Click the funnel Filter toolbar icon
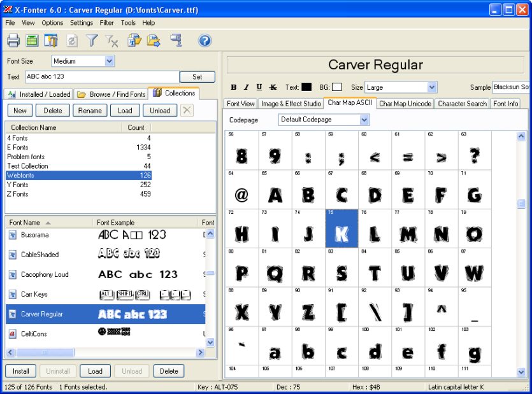 coord(92,40)
